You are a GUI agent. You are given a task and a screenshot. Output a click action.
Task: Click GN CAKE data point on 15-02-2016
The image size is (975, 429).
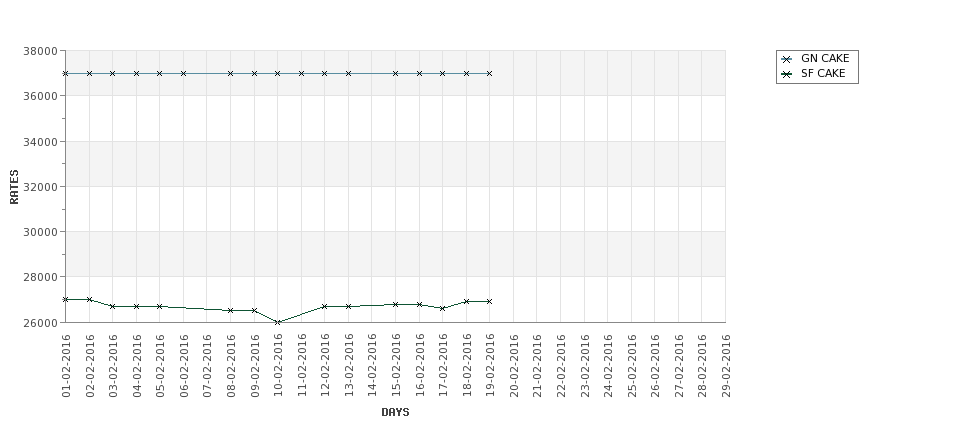coord(395,73)
